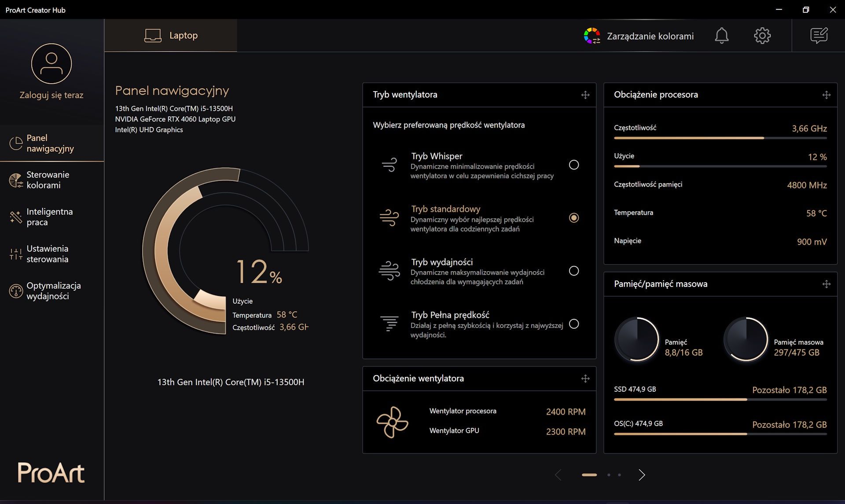Screen dimensions: 845x504
Task: Click the Pamięć/pamięć masowa move handle
Action: pyautogui.click(x=827, y=284)
